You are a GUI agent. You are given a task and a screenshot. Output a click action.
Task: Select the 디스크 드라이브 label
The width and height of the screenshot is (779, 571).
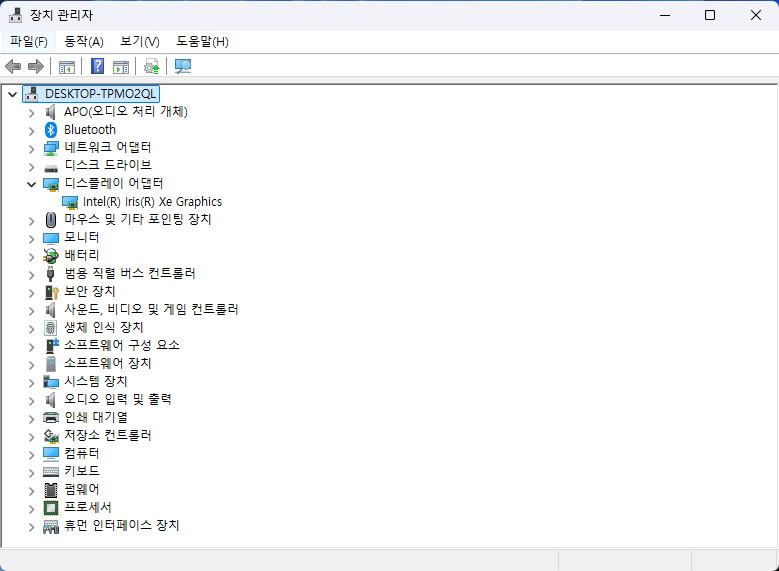[108, 165]
